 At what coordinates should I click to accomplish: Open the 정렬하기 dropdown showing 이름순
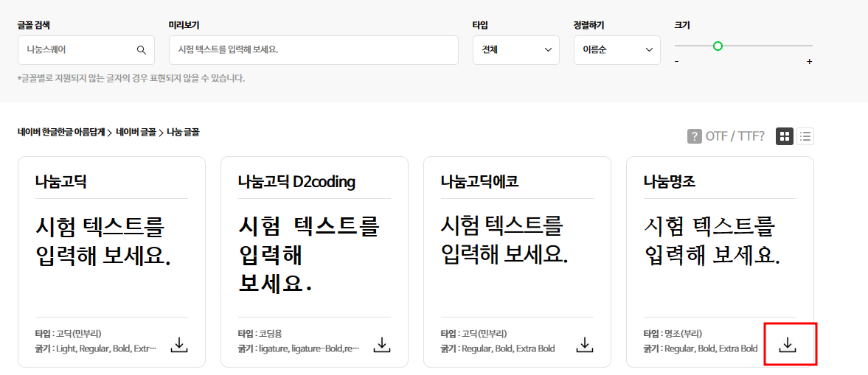(617, 50)
